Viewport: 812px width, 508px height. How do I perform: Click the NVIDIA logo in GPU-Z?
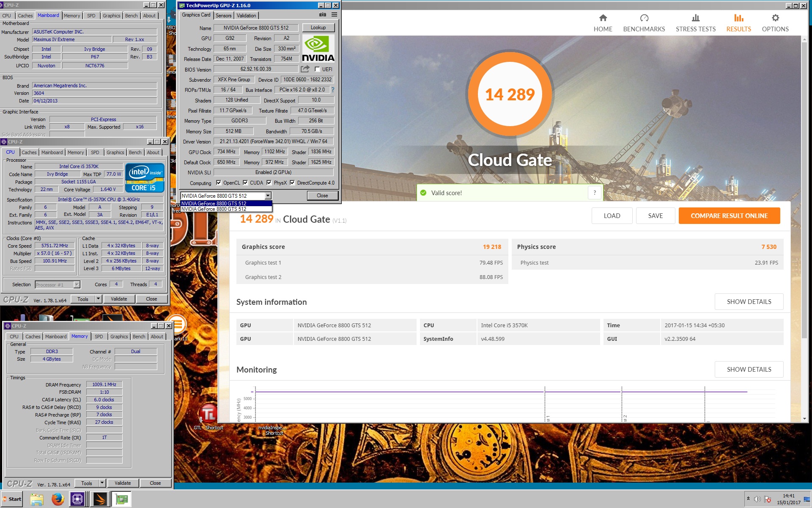click(x=318, y=49)
